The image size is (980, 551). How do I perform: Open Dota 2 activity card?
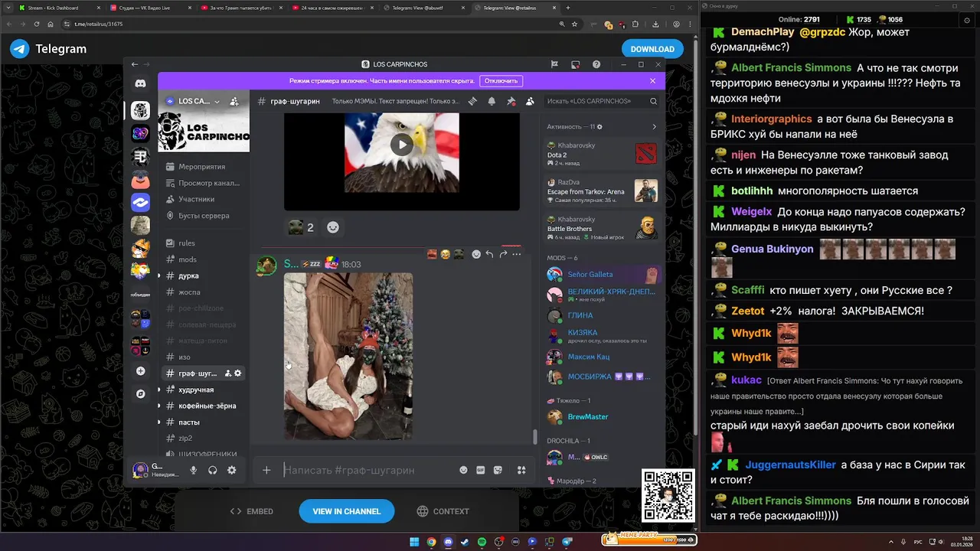point(602,154)
